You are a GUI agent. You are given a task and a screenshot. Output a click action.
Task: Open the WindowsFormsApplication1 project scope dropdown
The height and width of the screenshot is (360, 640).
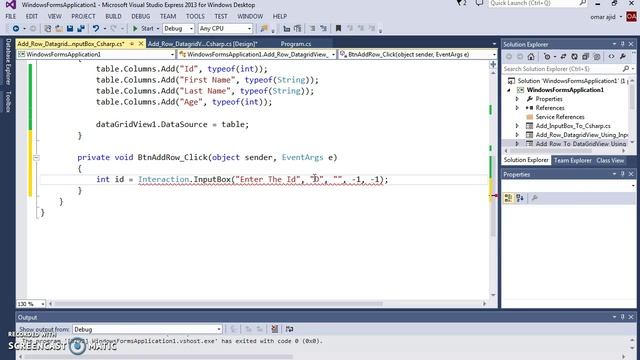[96, 54]
